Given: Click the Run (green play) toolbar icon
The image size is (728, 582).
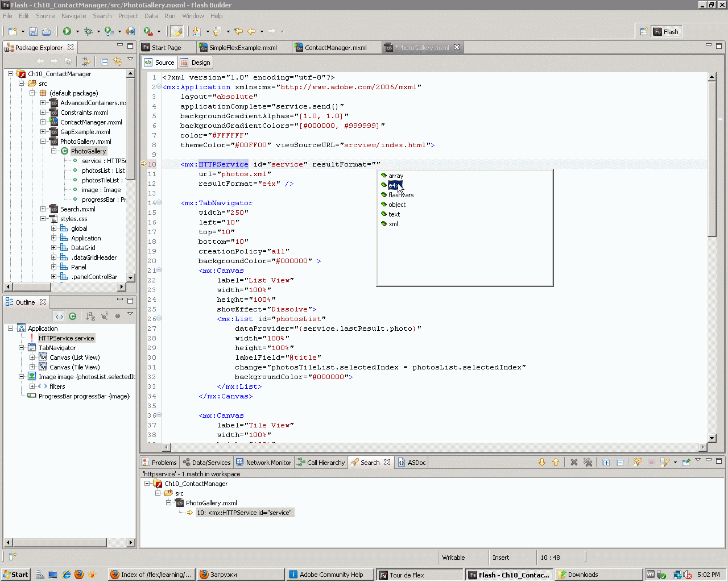Looking at the screenshot, I should pyautogui.click(x=67, y=32).
